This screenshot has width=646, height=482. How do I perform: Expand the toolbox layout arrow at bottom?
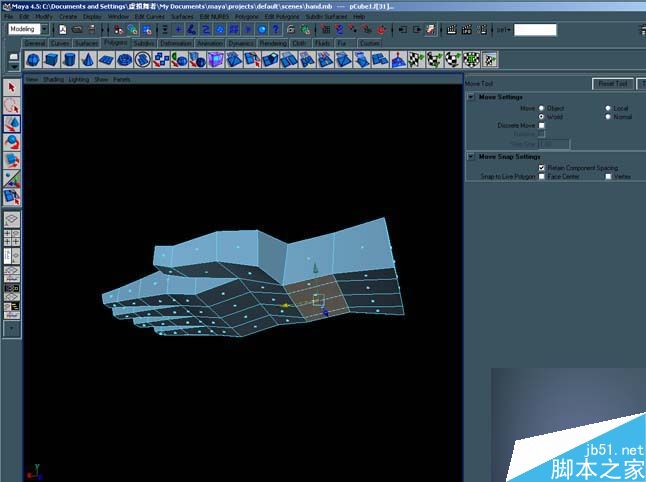tap(12, 329)
